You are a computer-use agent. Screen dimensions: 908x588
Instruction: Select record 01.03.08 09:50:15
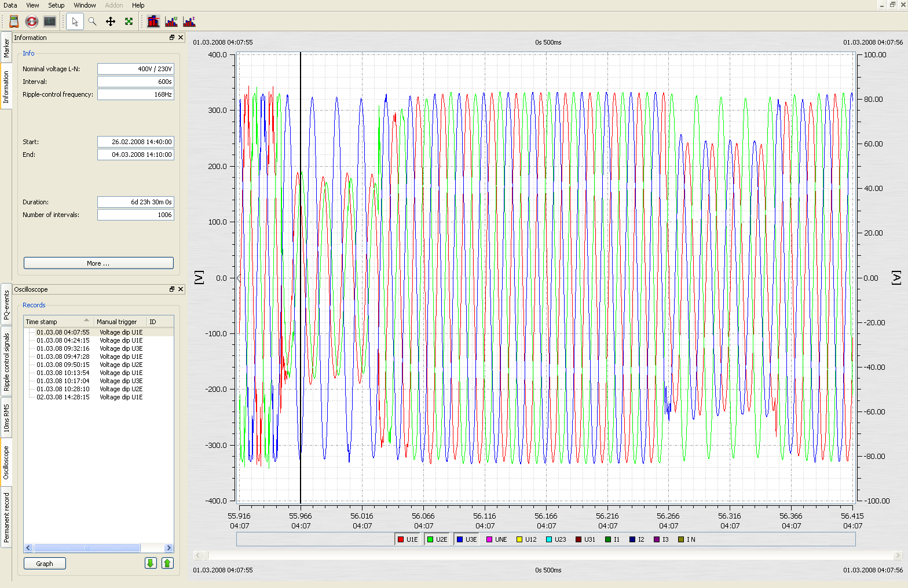(x=98, y=365)
